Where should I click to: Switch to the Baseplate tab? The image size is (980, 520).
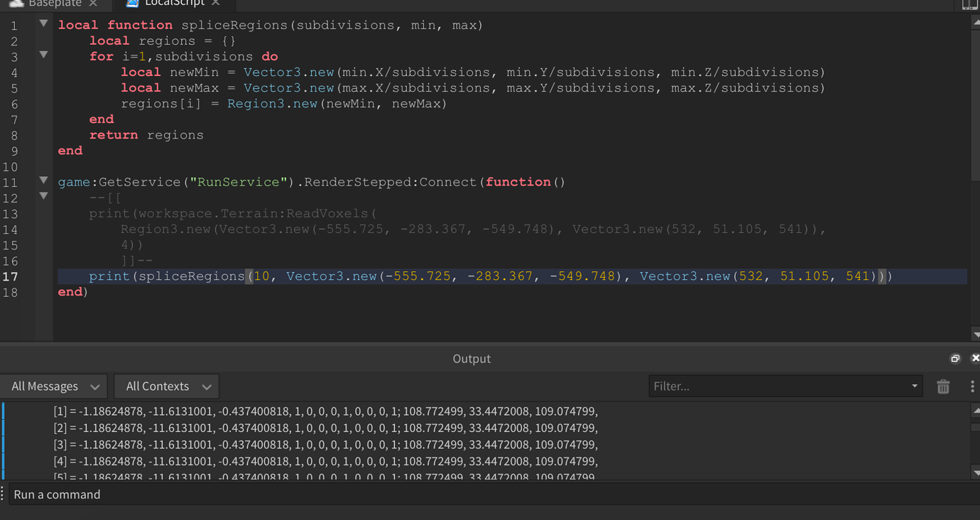(x=54, y=4)
